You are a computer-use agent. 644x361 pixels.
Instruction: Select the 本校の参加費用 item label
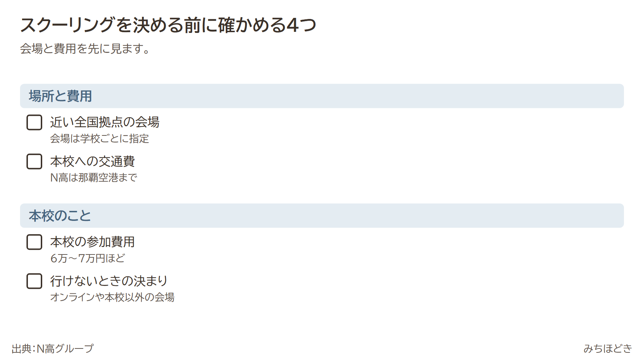point(92,242)
